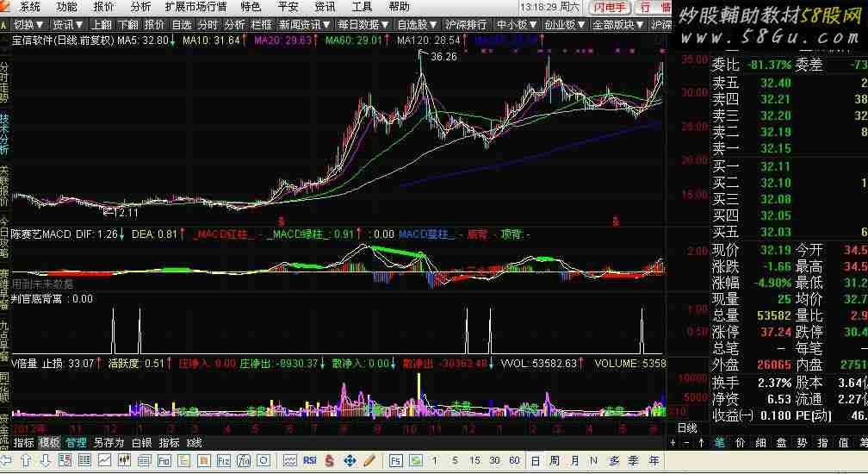Image resolution: width=868 pixels, height=474 pixels.
Task: Open 技术分析 in left sidebar
Action: pos(4,134)
